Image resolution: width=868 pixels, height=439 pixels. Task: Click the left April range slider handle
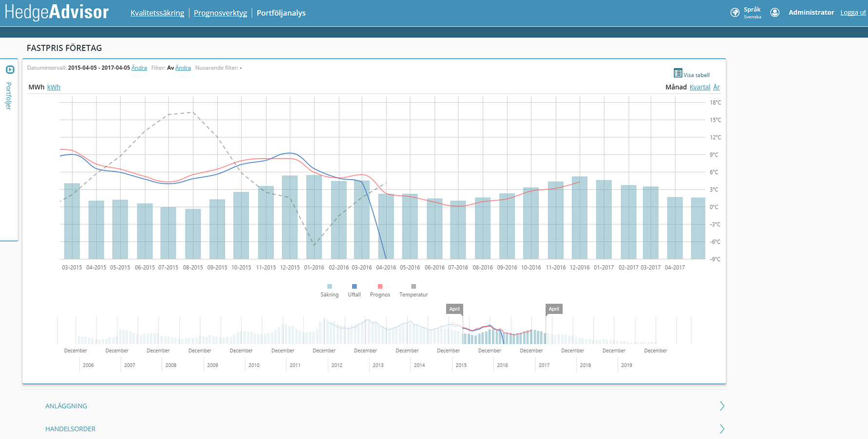[454, 309]
